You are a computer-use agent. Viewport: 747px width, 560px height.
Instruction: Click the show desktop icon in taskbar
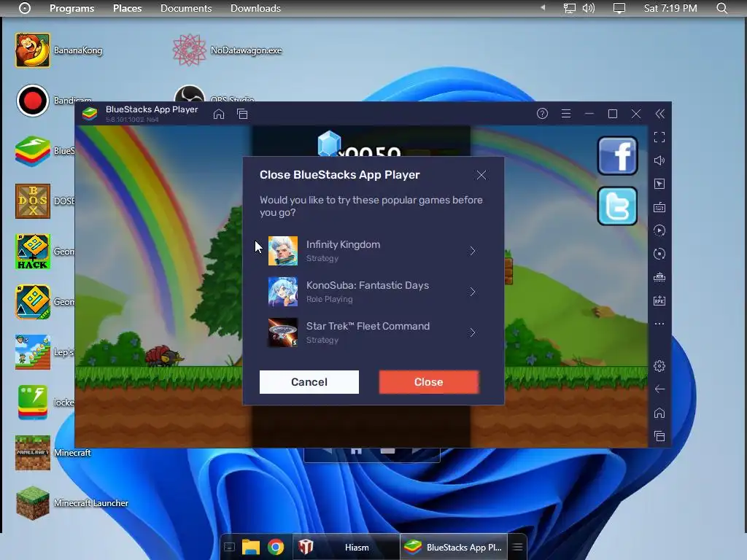pyautogui.click(x=229, y=547)
